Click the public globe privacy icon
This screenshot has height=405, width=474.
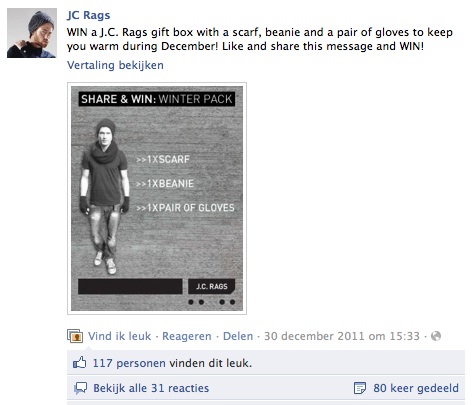coord(436,336)
